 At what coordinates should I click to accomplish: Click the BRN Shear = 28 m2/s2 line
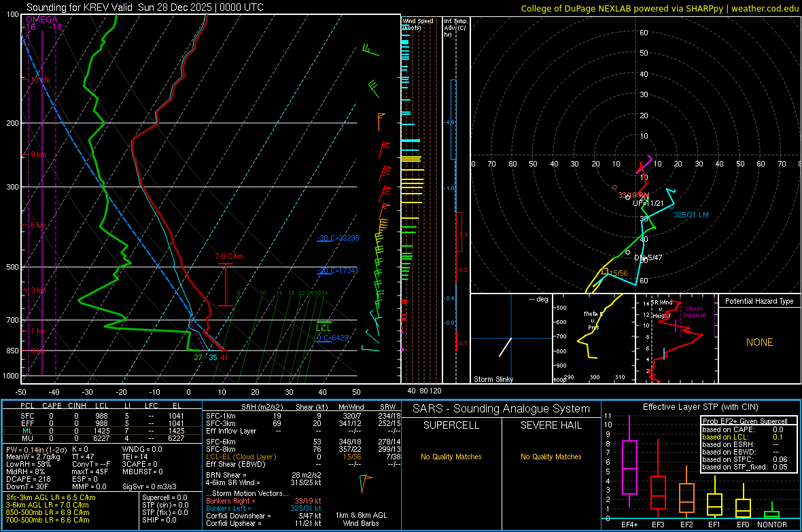click(264, 475)
